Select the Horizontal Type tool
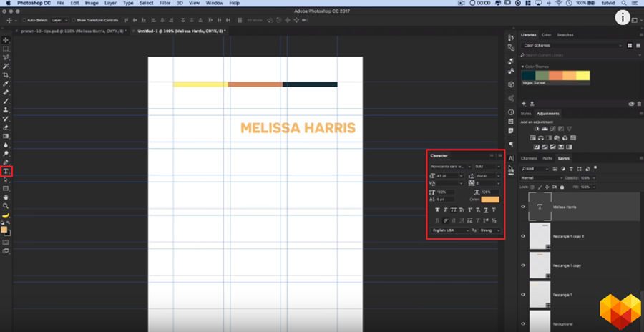Screen dimensions: 644x332 [x=6, y=171]
